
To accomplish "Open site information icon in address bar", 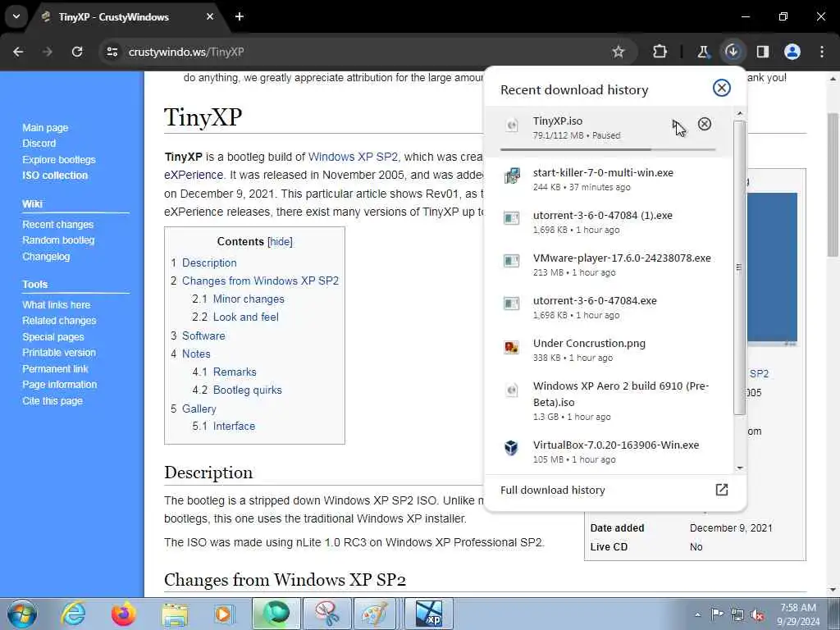I will (x=112, y=52).
